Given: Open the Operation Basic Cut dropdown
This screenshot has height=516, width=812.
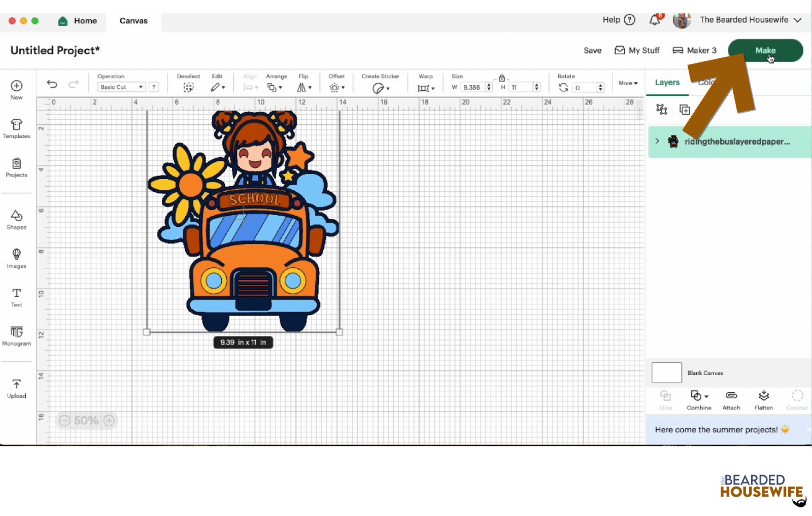Looking at the screenshot, I should coord(121,87).
